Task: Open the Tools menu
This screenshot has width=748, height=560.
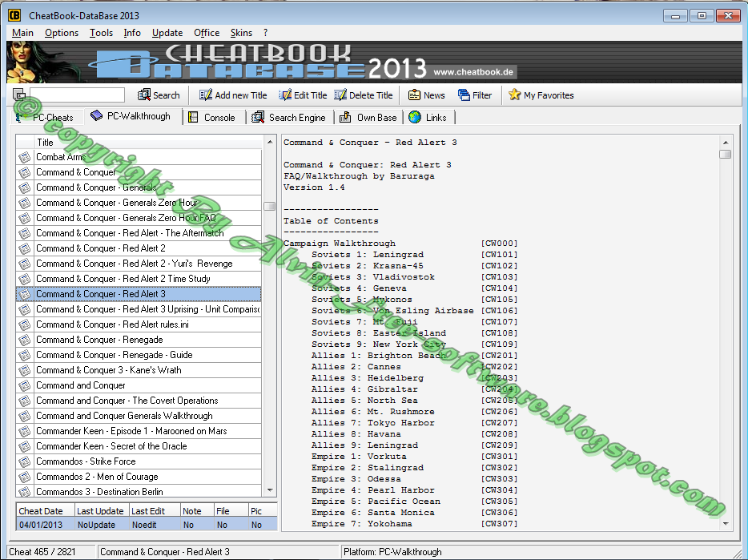Action: click(101, 33)
